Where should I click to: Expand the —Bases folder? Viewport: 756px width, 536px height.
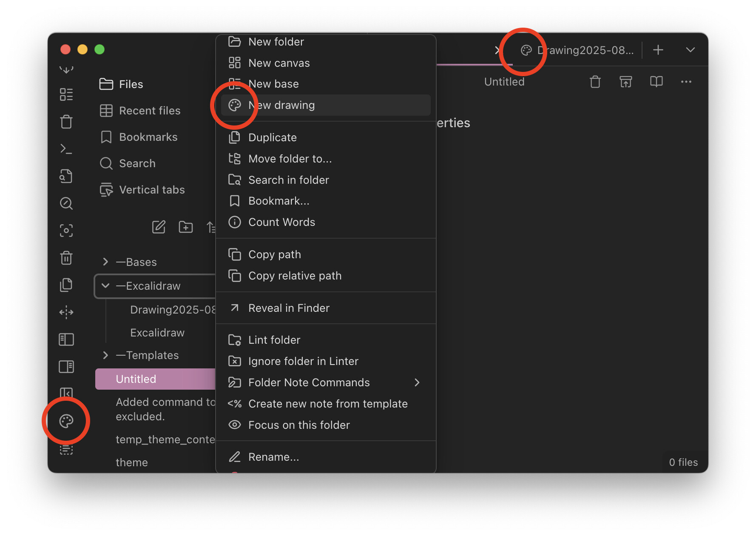tap(105, 262)
